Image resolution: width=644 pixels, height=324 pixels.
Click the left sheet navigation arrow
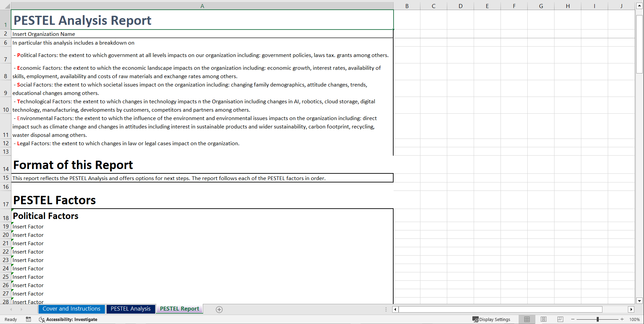pos(11,309)
